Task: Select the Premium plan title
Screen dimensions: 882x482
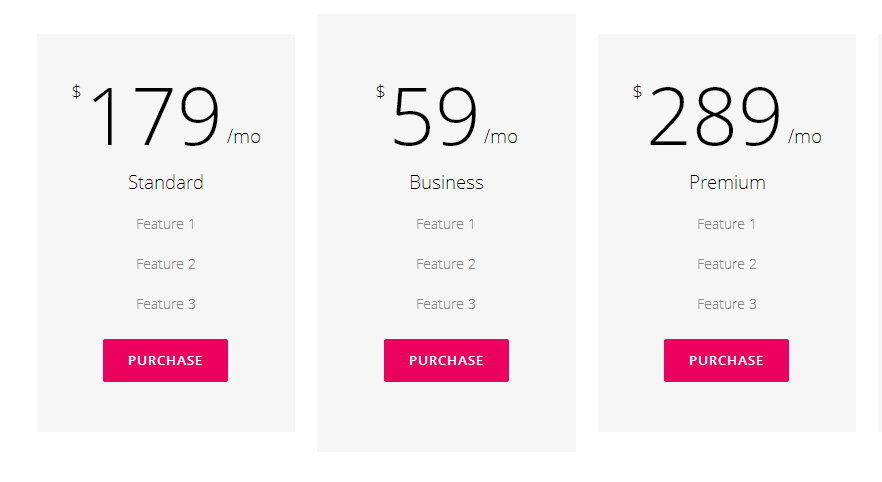Action: click(x=727, y=183)
